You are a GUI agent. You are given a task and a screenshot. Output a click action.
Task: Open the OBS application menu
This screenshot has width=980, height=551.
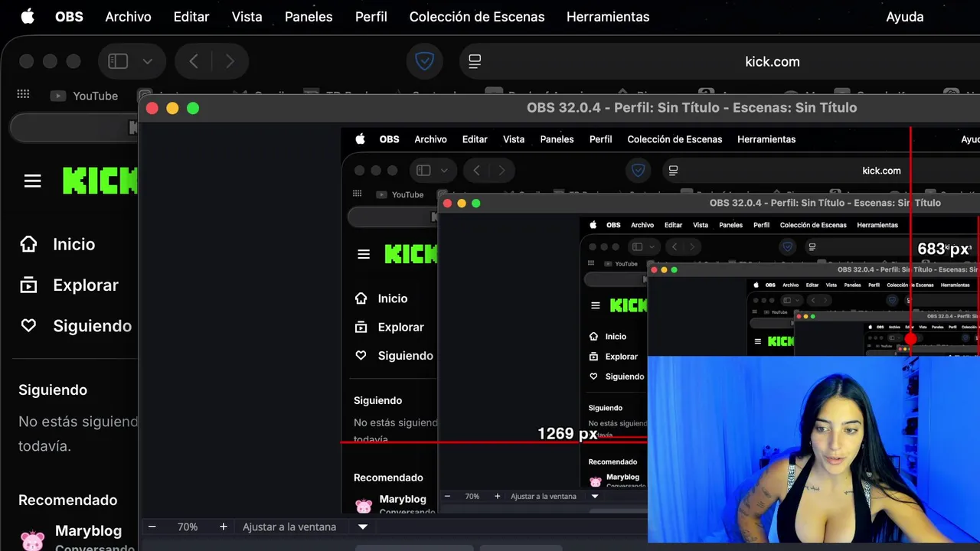(69, 17)
